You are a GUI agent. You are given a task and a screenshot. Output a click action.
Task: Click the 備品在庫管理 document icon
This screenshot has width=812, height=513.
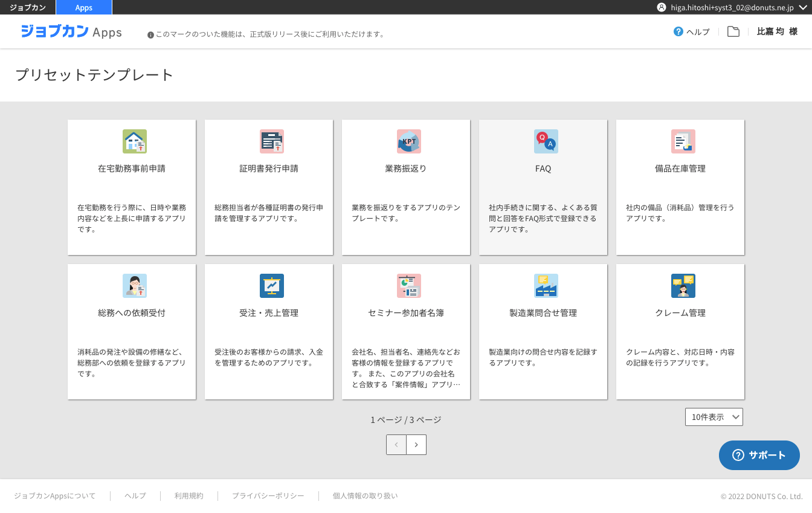(x=683, y=141)
